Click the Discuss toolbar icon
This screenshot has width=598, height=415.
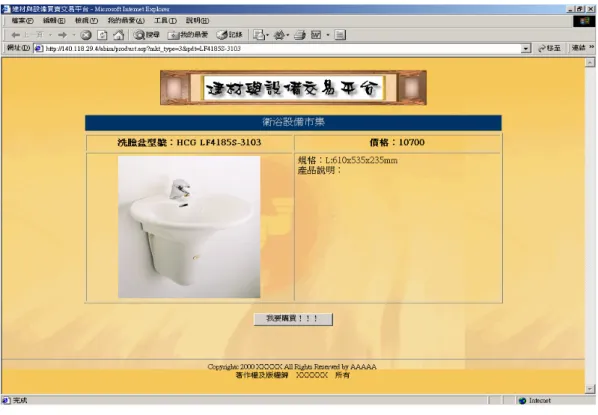(x=340, y=35)
